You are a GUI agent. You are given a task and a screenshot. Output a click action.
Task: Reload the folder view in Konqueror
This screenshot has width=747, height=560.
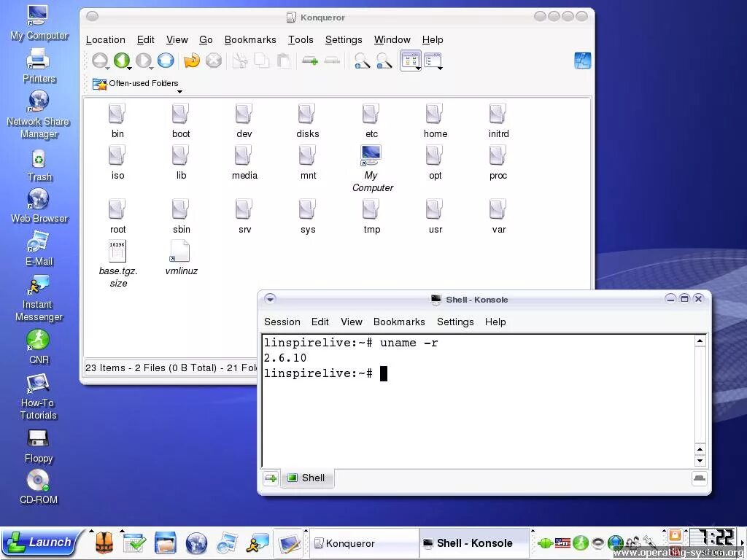point(192,61)
